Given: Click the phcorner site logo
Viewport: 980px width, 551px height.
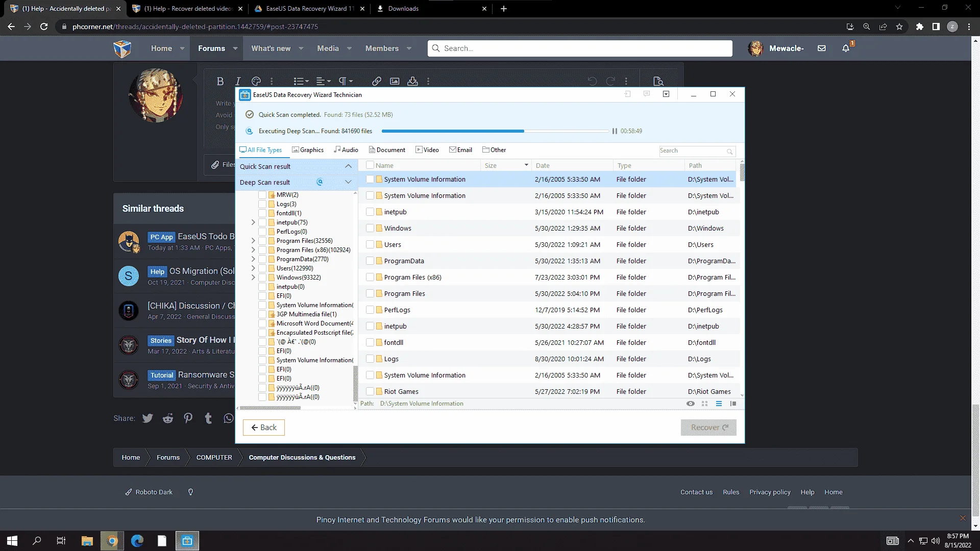Looking at the screenshot, I should click(x=122, y=49).
